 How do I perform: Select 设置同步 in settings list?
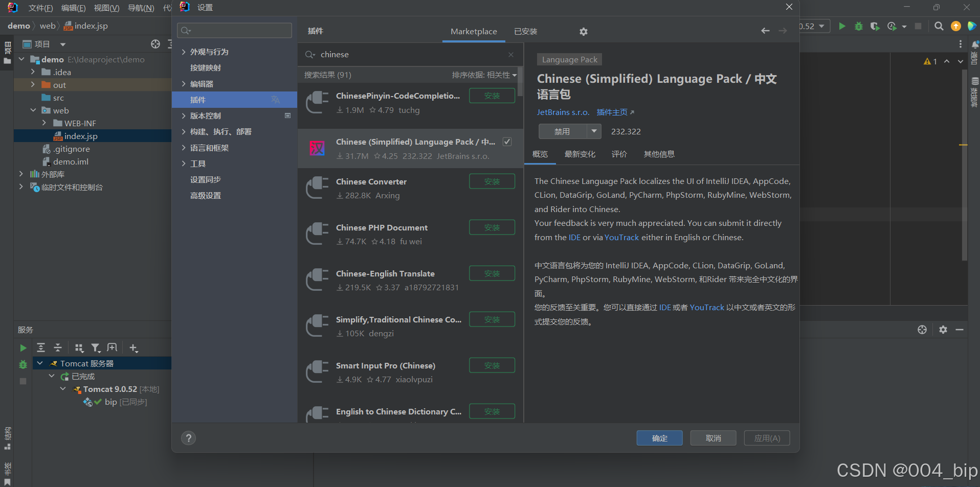click(x=206, y=180)
